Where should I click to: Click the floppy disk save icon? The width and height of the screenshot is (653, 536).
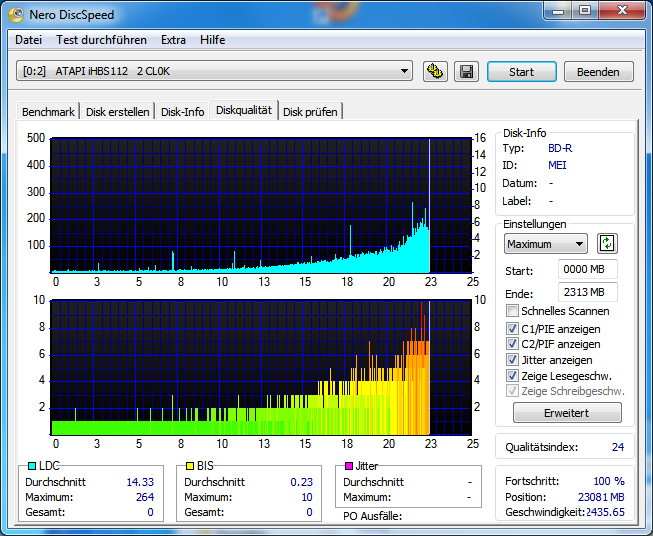[x=466, y=72]
